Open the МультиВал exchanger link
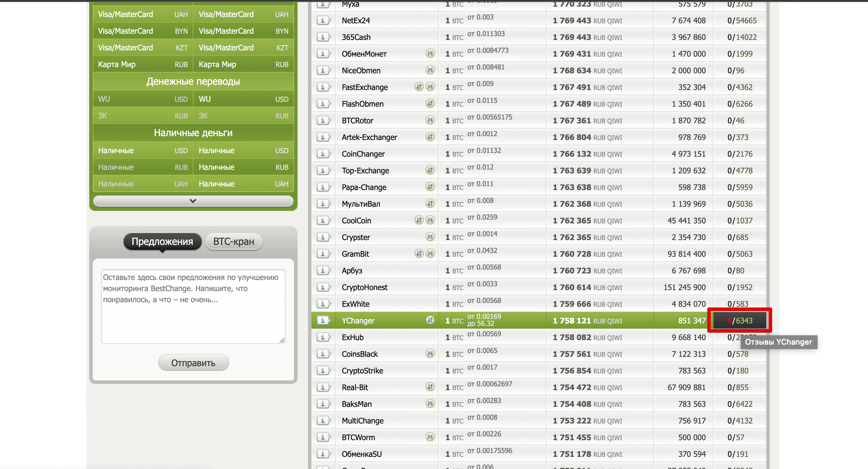868x469 pixels. click(361, 204)
